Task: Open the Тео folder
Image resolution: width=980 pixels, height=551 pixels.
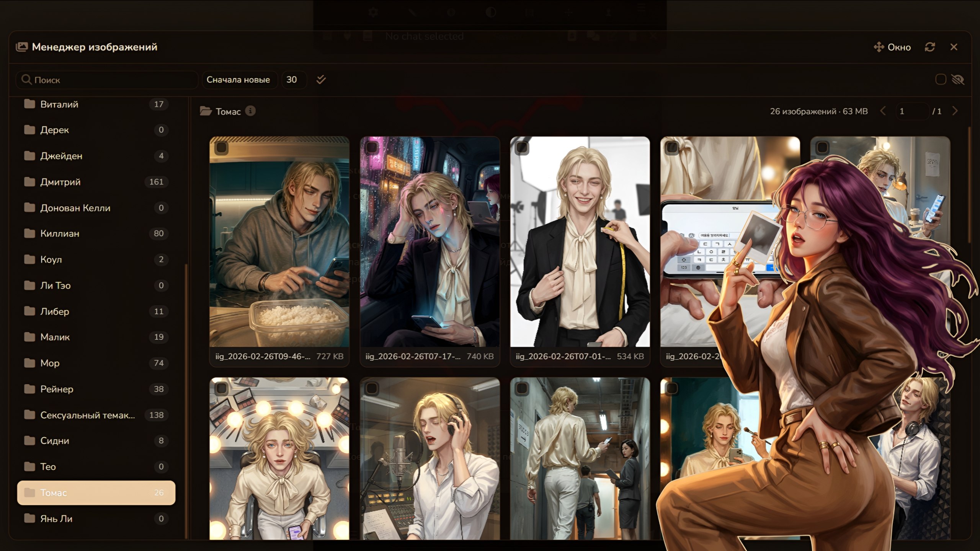Action: pyautogui.click(x=96, y=467)
